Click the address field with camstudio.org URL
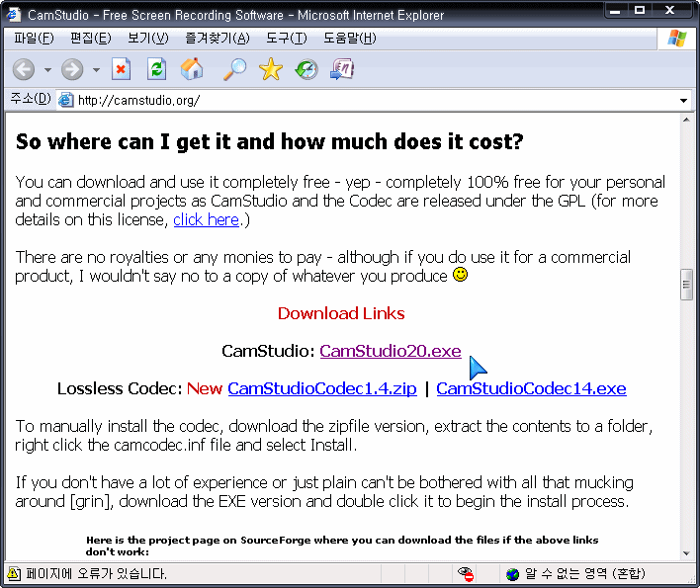 click(x=375, y=101)
